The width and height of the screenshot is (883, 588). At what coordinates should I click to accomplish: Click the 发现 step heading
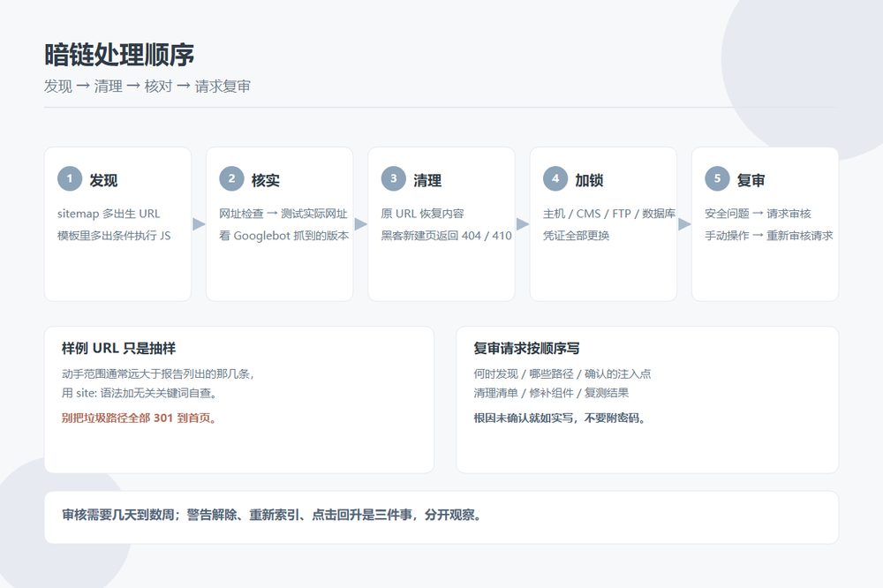click(103, 180)
